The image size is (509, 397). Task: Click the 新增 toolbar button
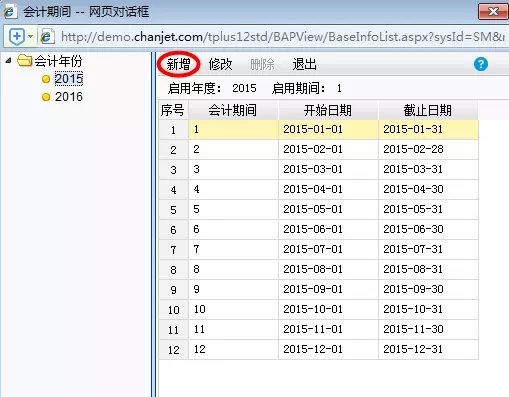tap(178, 64)
